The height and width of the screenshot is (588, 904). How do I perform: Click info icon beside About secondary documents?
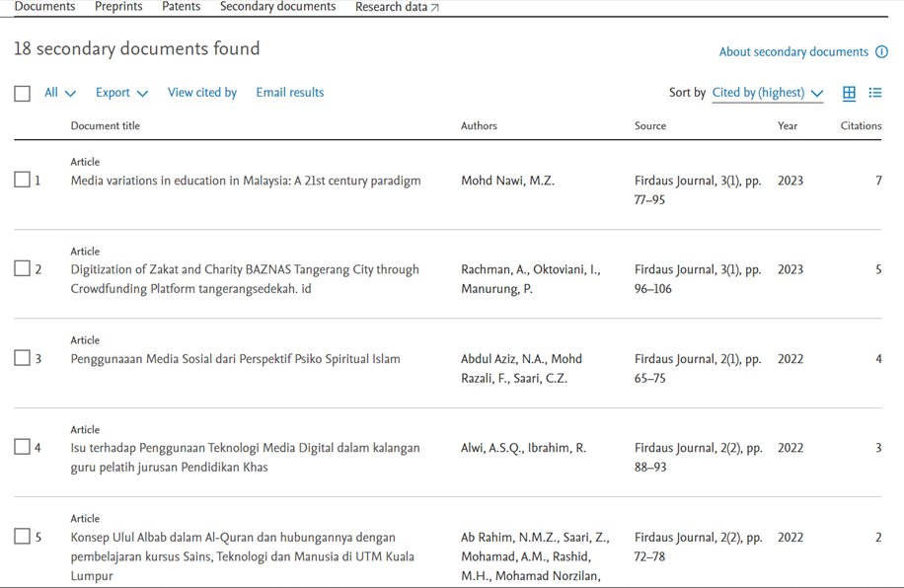click(x=881, y=52)
